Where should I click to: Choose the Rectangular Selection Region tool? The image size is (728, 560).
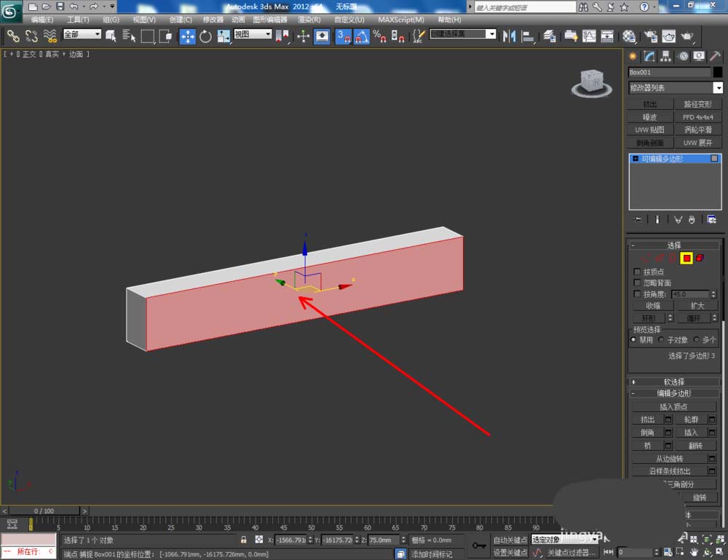point(148,36)
